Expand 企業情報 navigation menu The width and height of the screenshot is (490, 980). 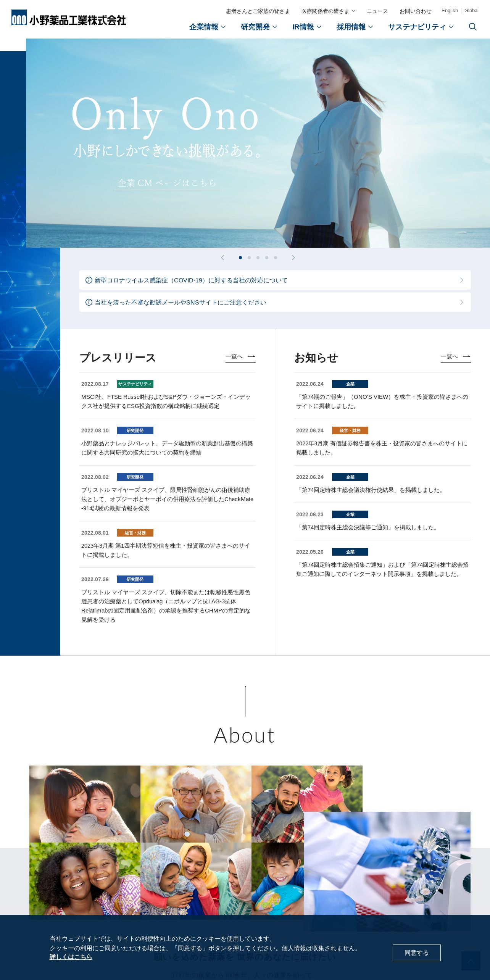pyautogui.click(x=208, y=27)
